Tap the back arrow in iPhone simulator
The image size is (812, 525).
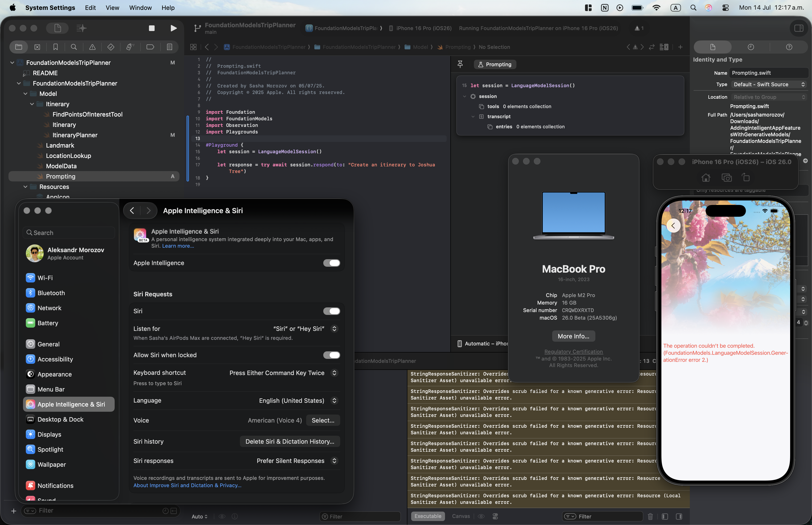tap(673, 226)
